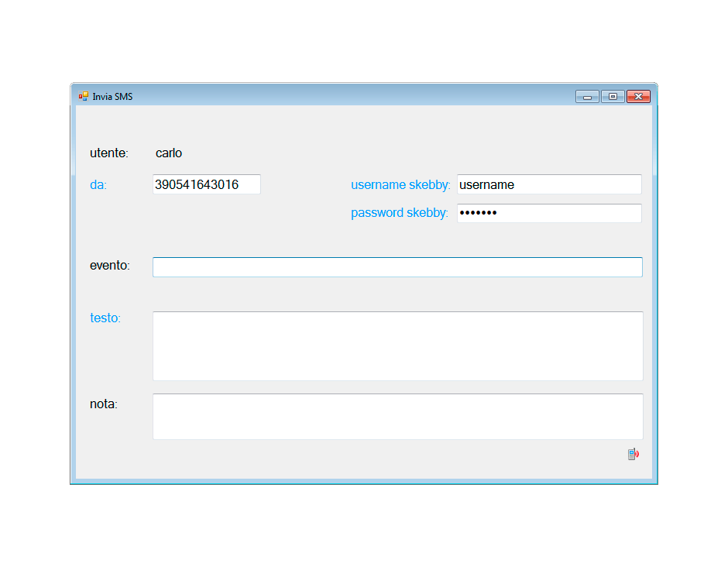Click inside the testo message area

tap(398, 346)
